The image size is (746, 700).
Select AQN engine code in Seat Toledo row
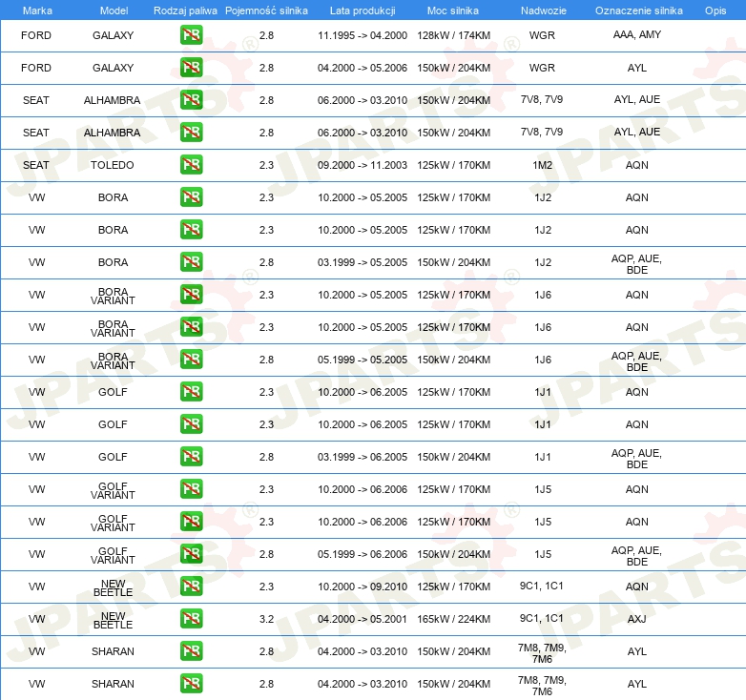637,165
